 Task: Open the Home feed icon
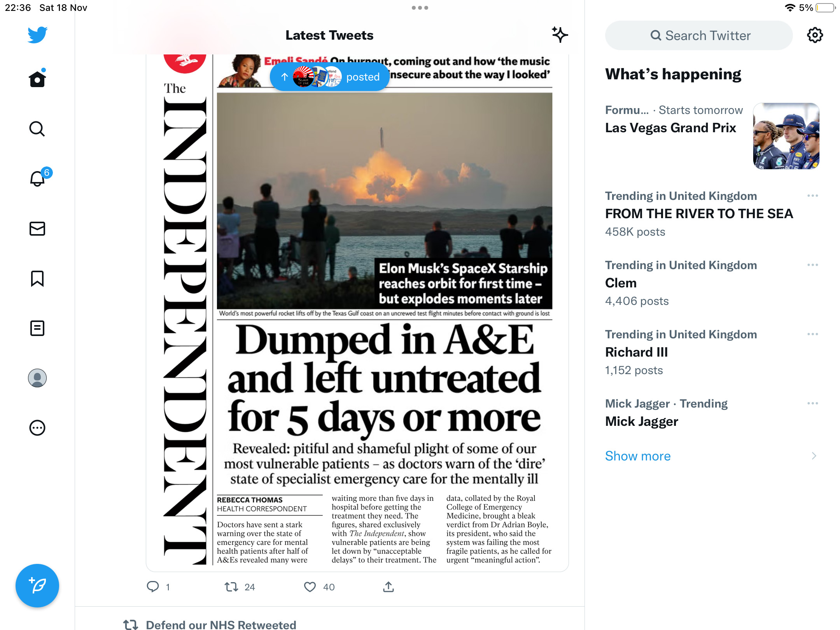coord(37,79)
